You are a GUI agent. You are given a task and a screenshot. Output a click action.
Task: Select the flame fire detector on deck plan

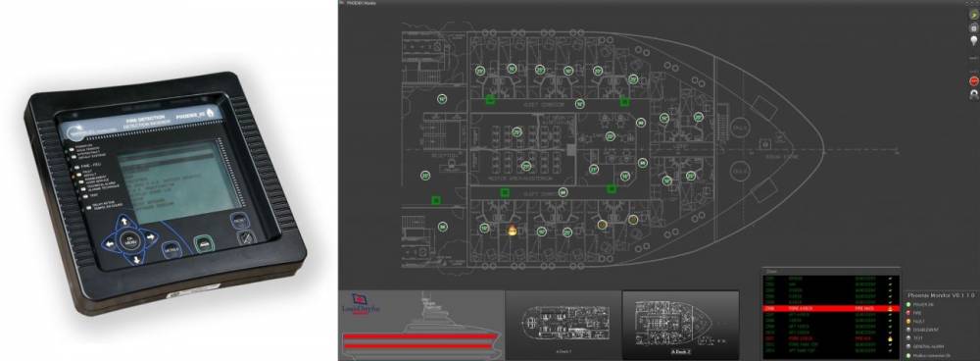click(513, 231)
